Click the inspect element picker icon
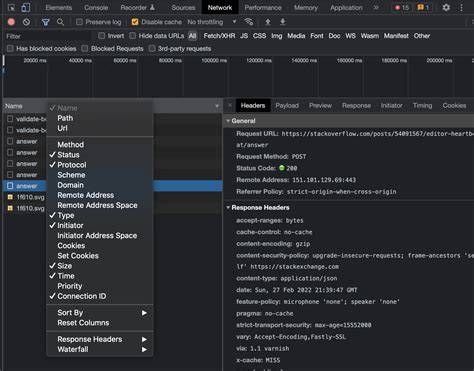This screenshot has height=371, width=474. [x=11, y=7]
